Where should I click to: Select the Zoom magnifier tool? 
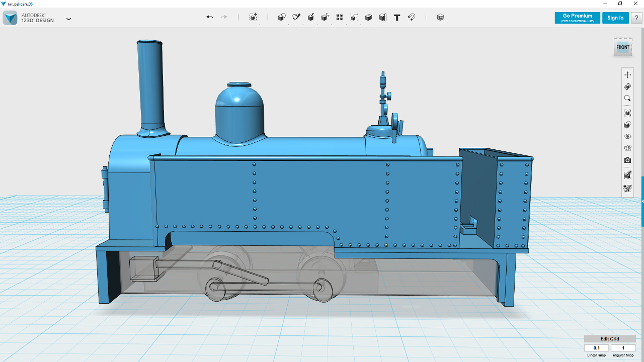(x=627, y=99)
